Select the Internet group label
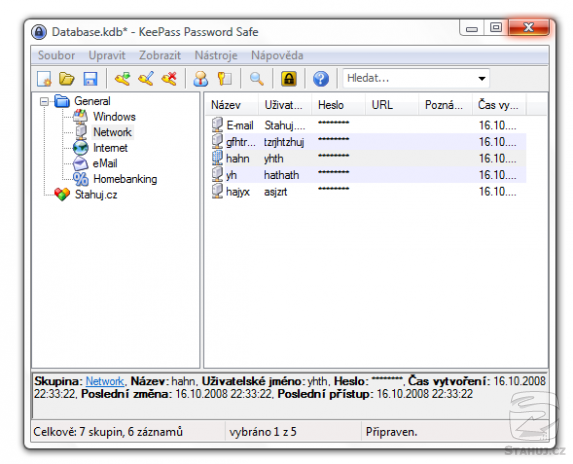Screen dimensions: 573x464 110,148
